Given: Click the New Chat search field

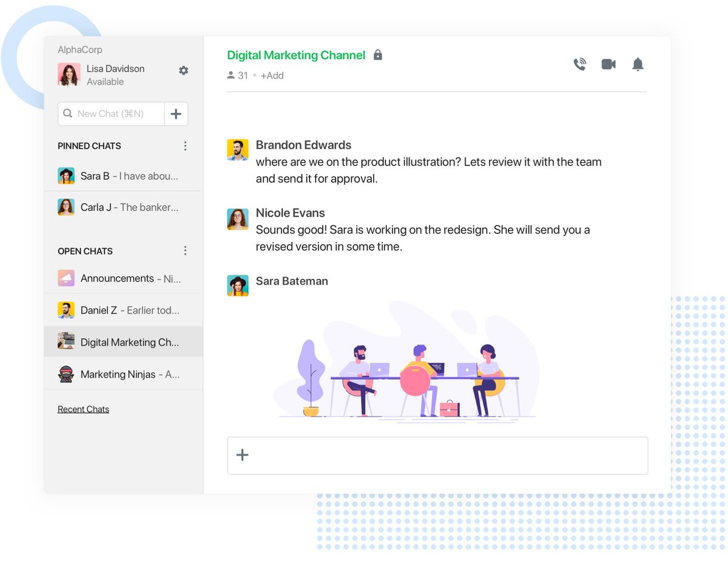Looking at the screenshot, I should [111, 113].
